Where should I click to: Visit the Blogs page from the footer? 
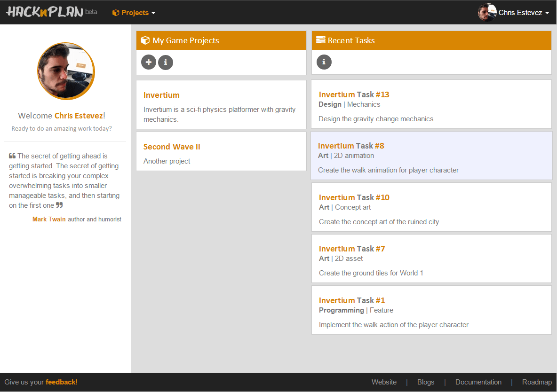click(x=426, y=382)
